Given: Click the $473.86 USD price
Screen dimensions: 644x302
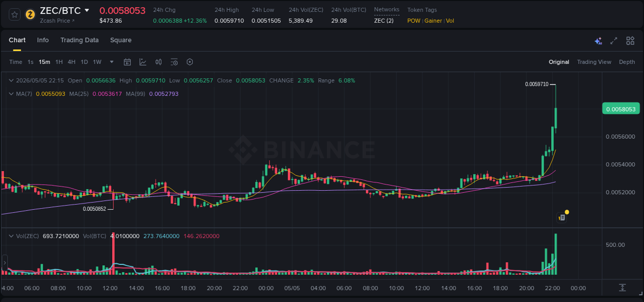Looking at the screenshot, I should pos(111,21).
